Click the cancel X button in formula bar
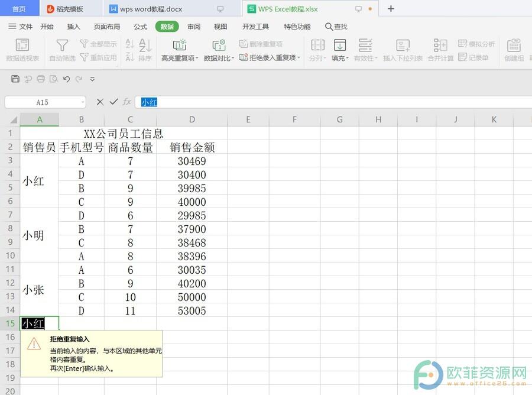Viewport: 532px width, 395px height. pos(100,102)
